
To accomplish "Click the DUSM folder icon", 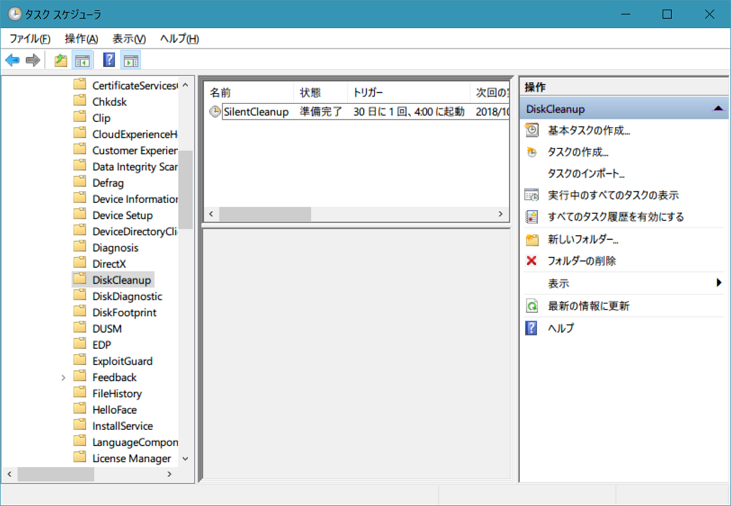I will 80,328.
